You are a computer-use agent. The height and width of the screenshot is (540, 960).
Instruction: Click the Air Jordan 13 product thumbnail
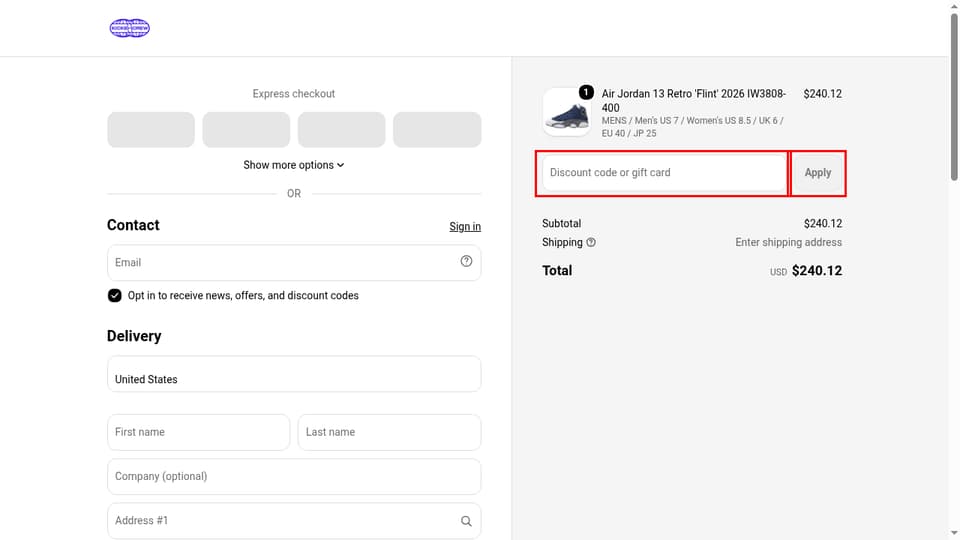567,112
